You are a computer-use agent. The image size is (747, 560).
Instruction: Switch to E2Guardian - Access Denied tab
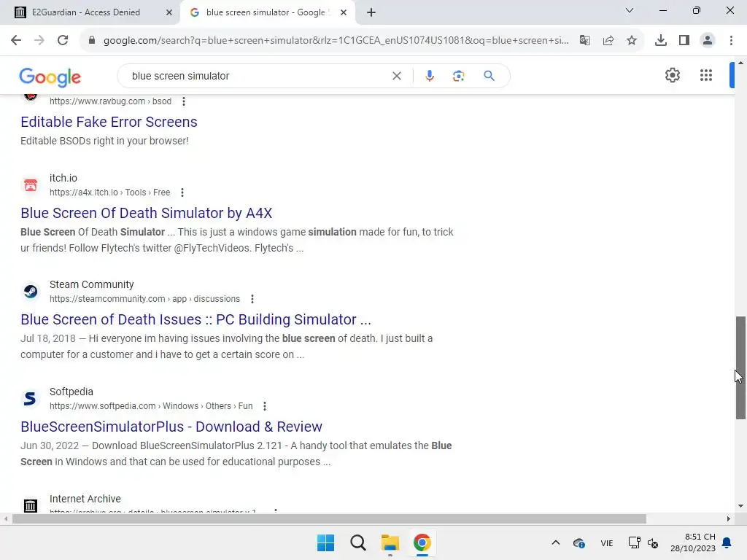(90, 12)
